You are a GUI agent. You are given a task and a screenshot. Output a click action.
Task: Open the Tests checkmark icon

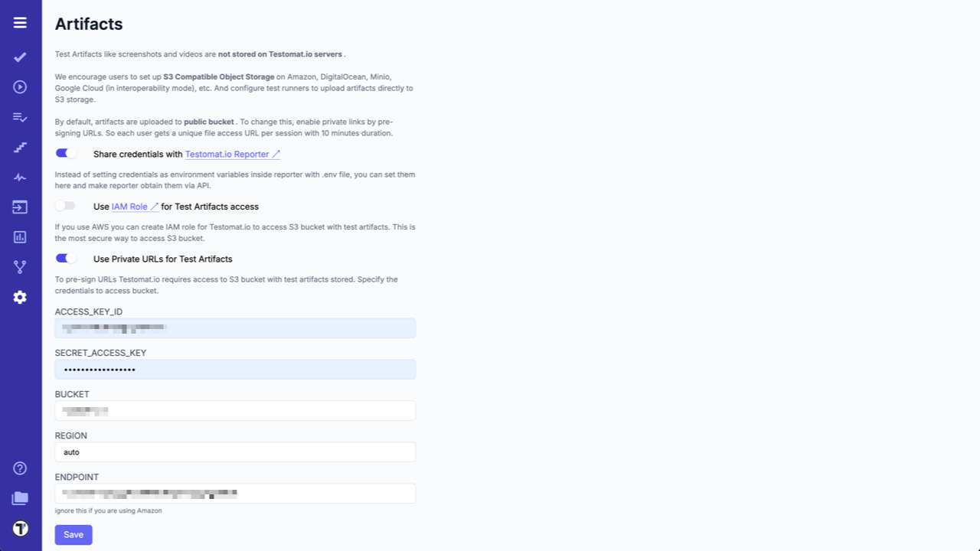pyautogui.click(x=20, y=57)
